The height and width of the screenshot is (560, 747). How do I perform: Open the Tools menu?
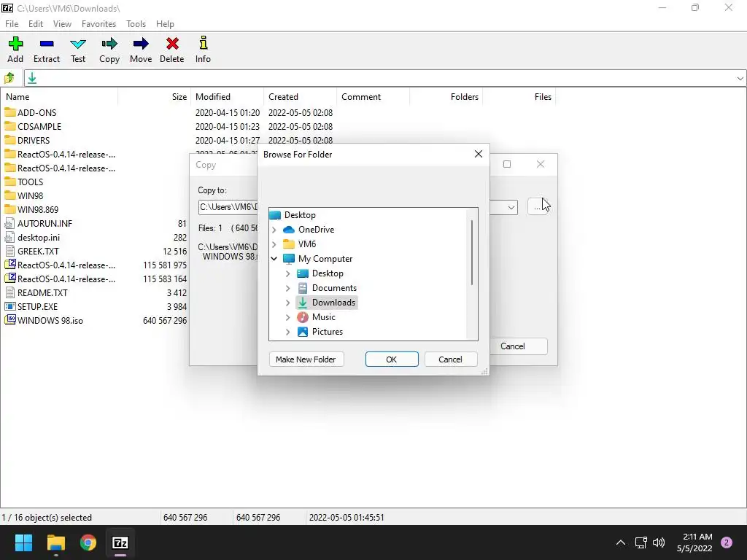(136, 24)
